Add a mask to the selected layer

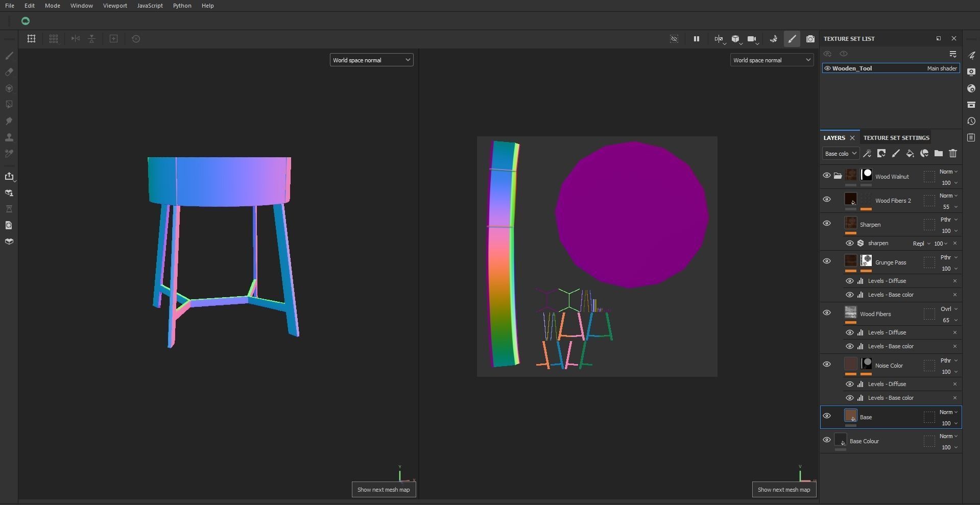pyautogui.click(x=881, y=153)
